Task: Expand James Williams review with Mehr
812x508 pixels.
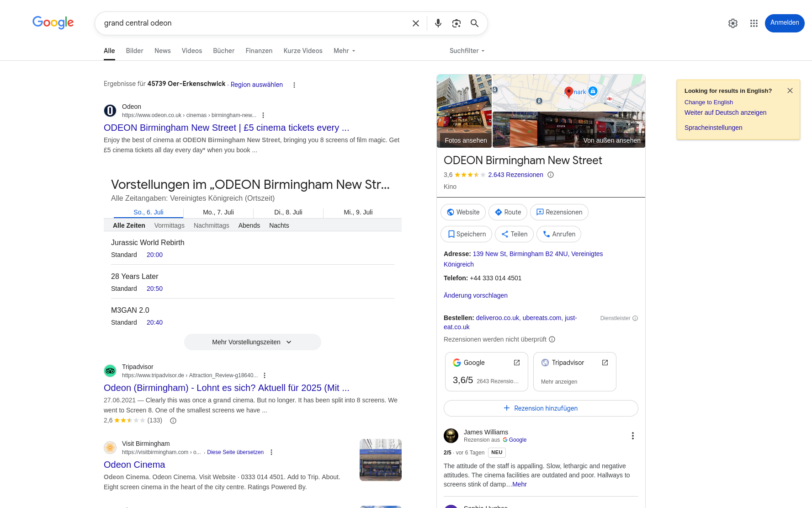Action: [x=520, y=484]
